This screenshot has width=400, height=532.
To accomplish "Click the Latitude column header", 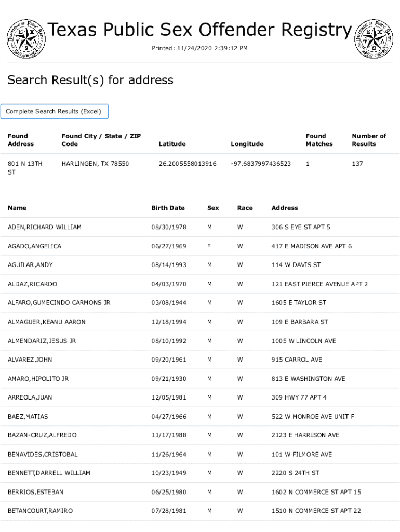I will tap(172, 144).
